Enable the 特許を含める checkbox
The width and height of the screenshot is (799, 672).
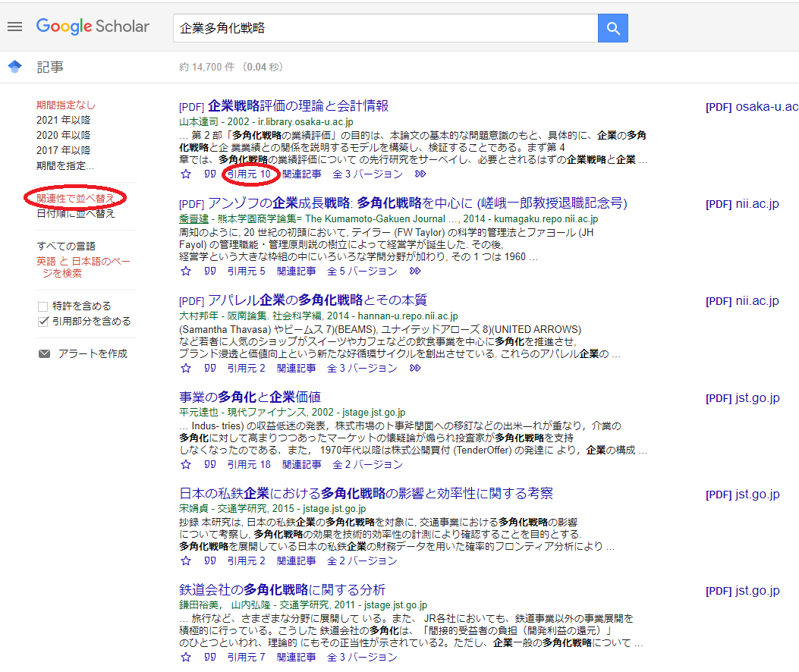pos(42,306)
